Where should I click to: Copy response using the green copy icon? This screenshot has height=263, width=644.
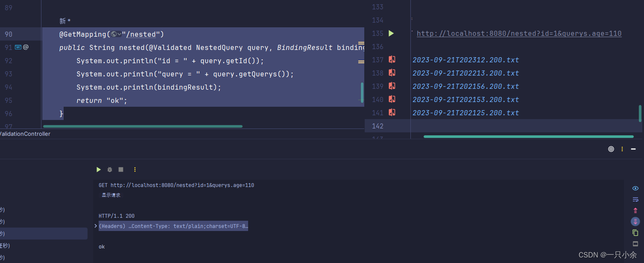pos(635,233)
